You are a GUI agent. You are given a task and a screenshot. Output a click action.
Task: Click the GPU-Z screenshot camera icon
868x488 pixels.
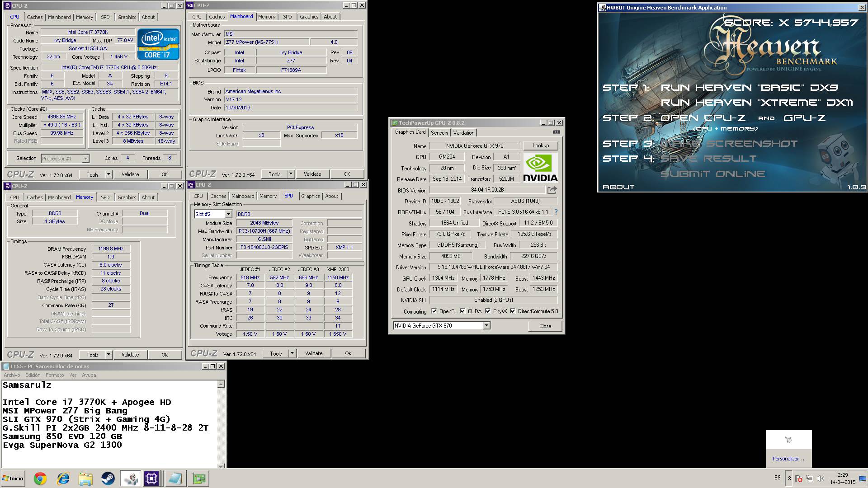point(556,132)
